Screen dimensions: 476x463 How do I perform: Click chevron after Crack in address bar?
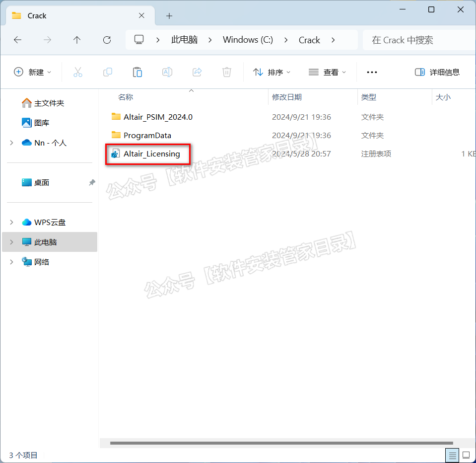pos(333,40)
